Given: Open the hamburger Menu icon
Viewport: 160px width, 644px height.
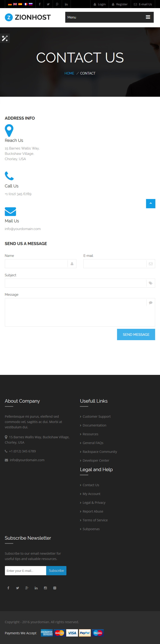Looking at the screenshot, I should pyautogui.click(x=148, y=17).
